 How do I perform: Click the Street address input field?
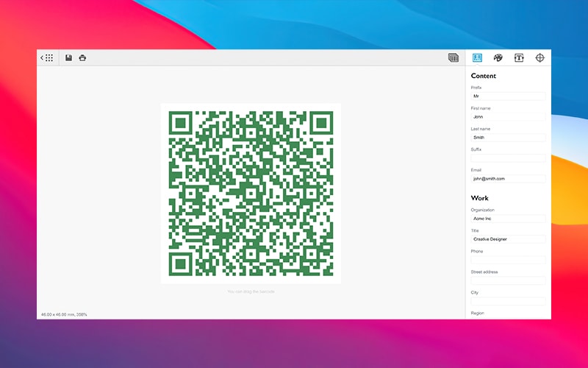click(508, 280)
